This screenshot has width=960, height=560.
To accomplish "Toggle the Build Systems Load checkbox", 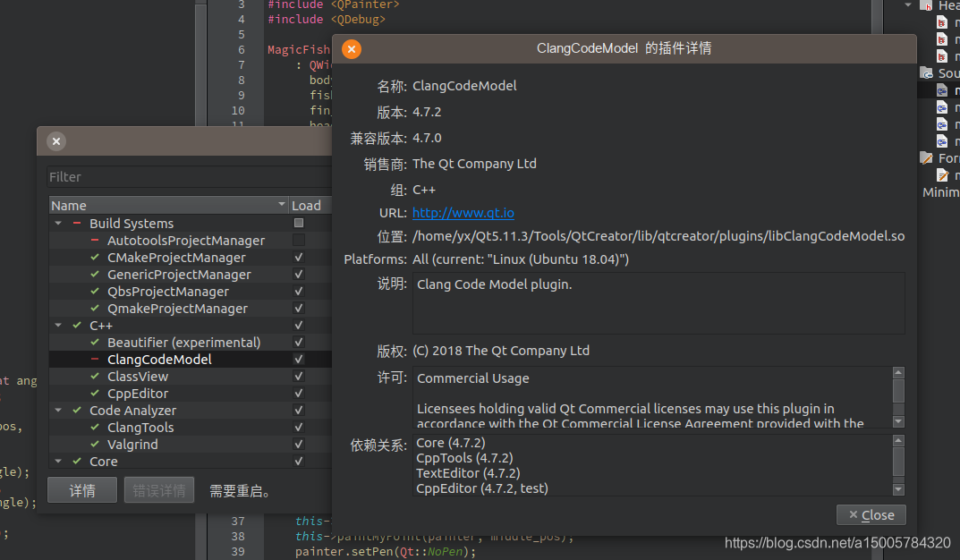I will click(x=298, y=223).
